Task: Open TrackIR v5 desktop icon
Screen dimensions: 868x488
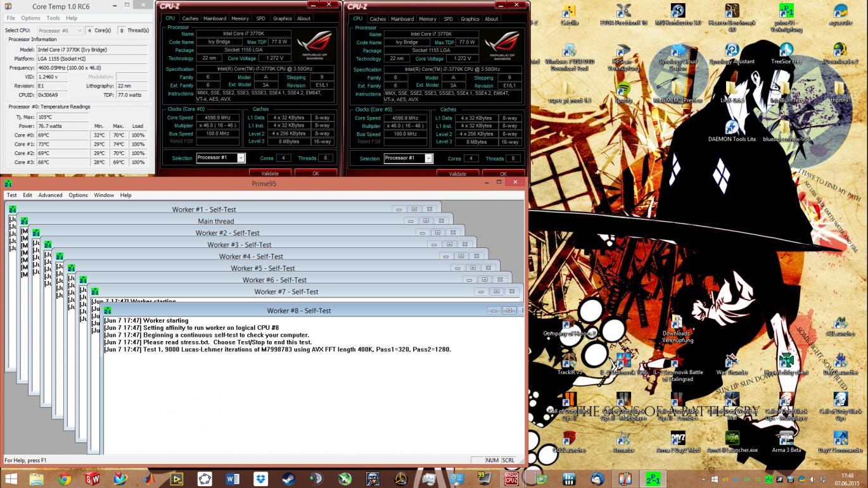Action: pos(569,364)
